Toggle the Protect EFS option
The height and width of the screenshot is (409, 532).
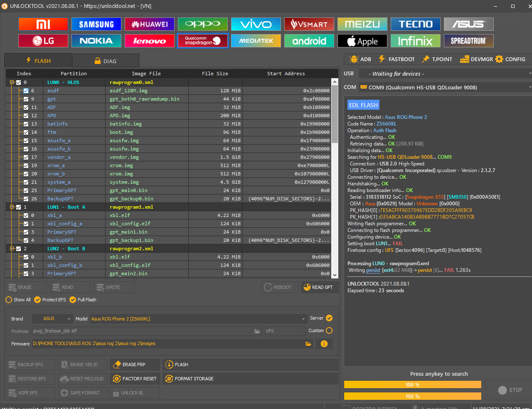pyautogui.click(x=50, y=300)
